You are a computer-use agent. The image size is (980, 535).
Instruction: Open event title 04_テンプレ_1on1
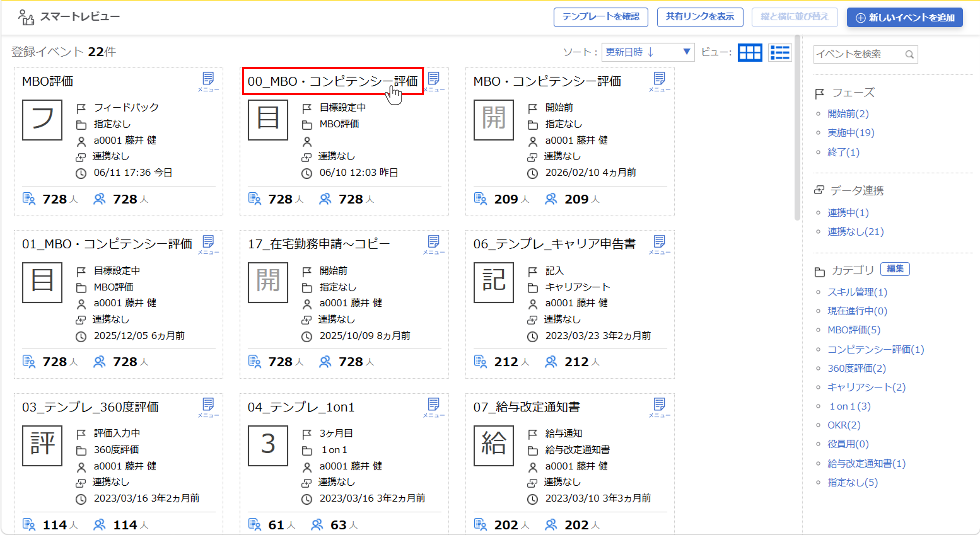click(301, 407)
